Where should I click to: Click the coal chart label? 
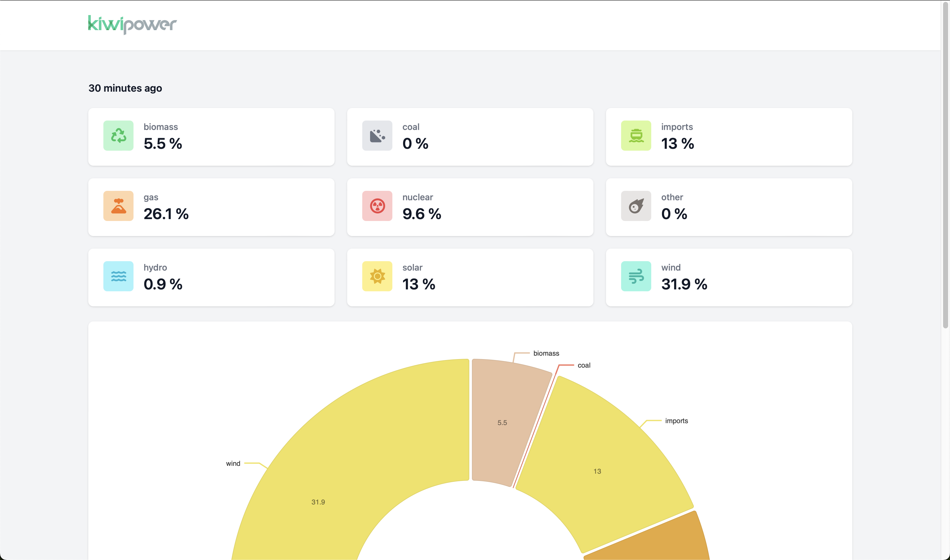point(584,365)
